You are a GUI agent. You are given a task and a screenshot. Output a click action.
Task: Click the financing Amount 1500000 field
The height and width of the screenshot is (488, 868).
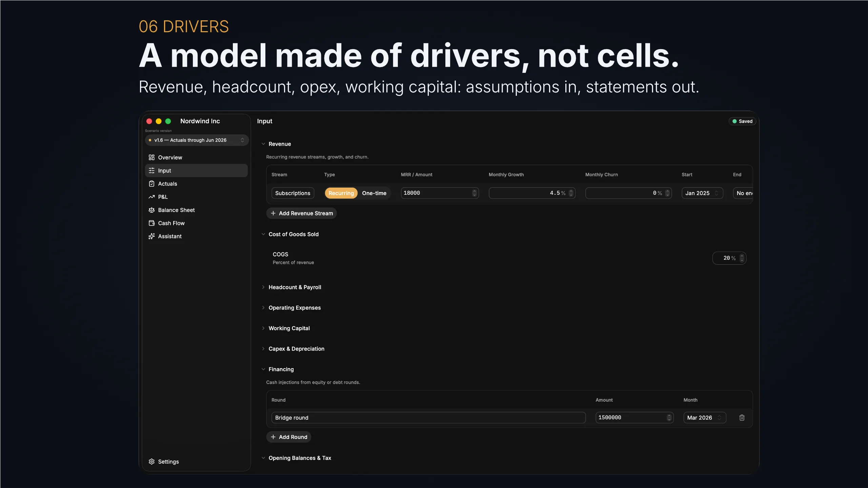coord(634,418)
